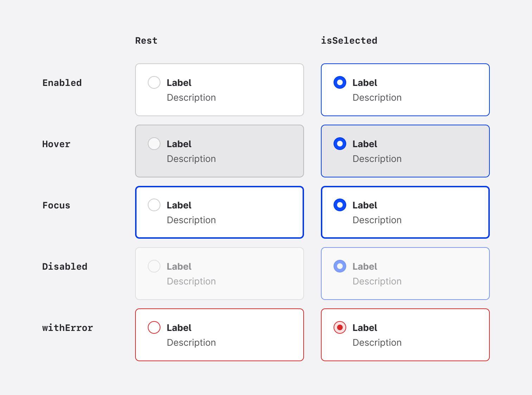
Task: Select the unselected radio in Focus row
Action: (154, 205)
